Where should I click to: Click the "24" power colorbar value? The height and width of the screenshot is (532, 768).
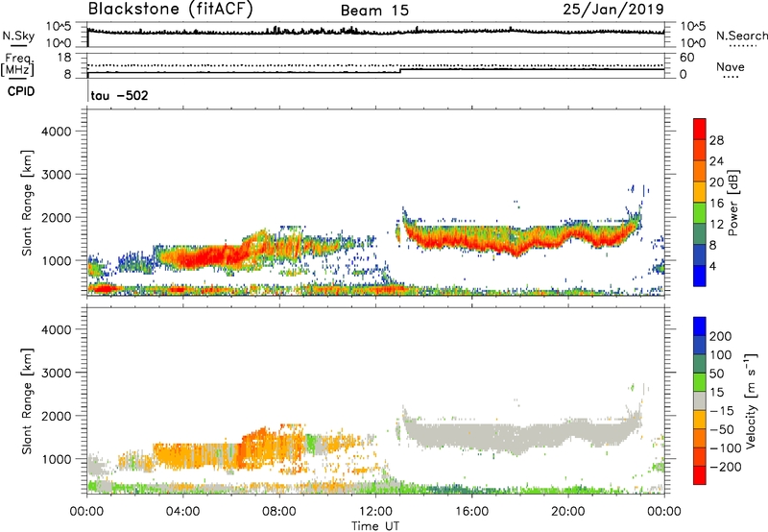tap(716, 161)
